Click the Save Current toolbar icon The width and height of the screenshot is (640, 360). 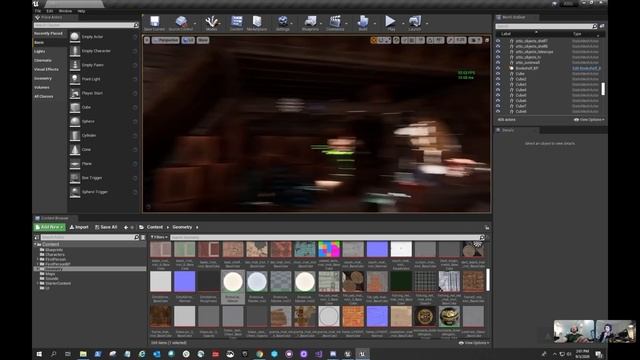coord(154,23)
